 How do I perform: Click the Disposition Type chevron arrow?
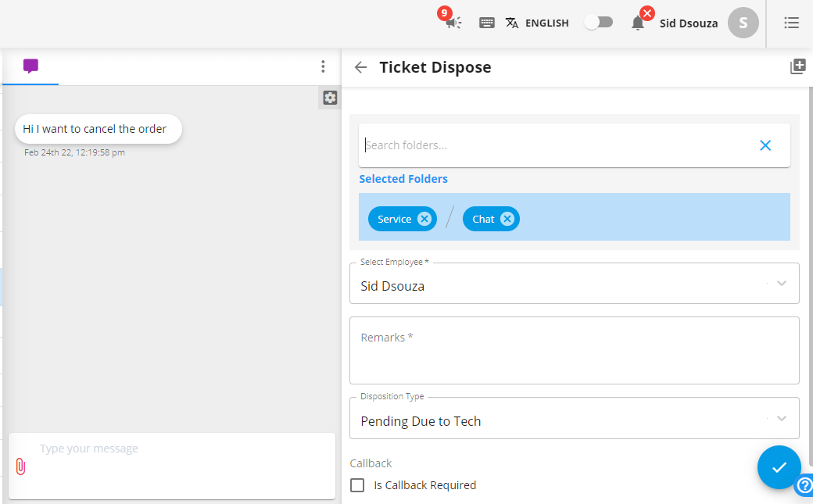pyautogui.click(x=782, y=419)
